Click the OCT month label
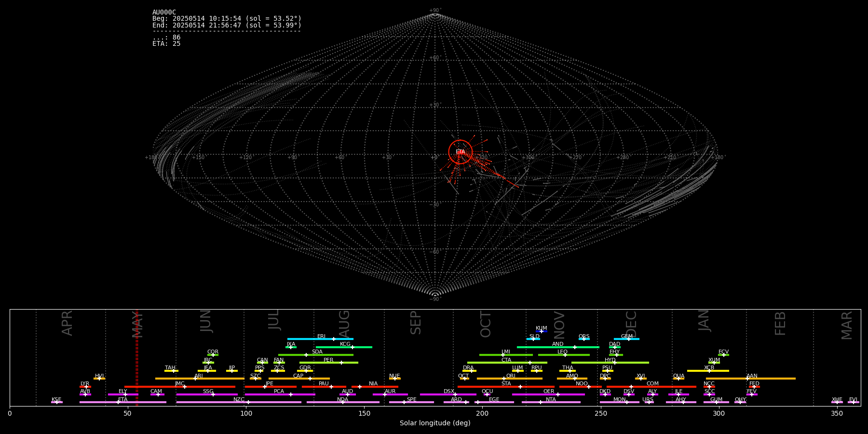 point(486,324)
